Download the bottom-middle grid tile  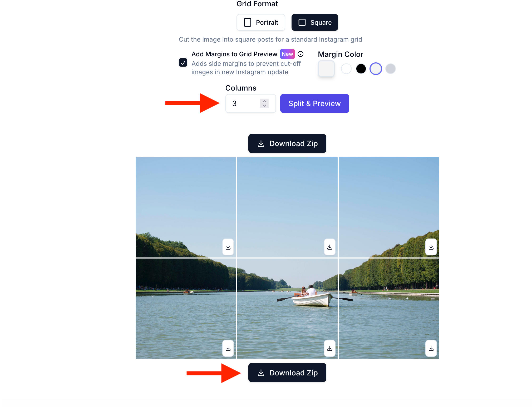point(329,348)
